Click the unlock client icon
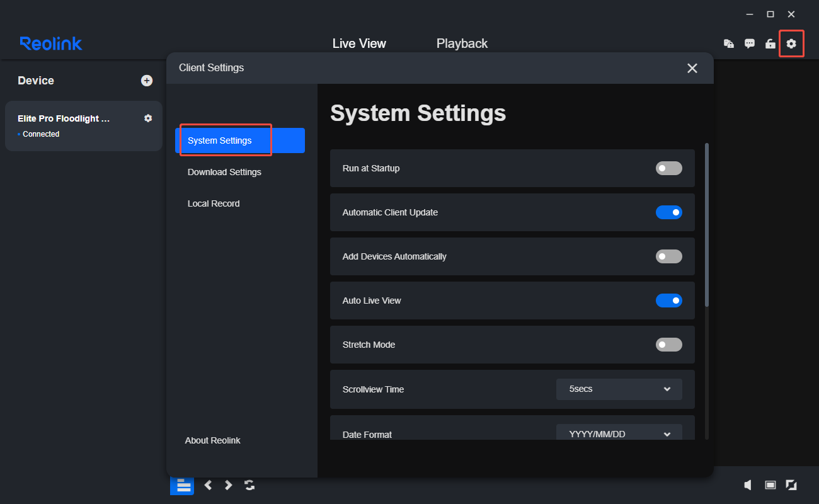The image size is (819, 504). (770, 43)
